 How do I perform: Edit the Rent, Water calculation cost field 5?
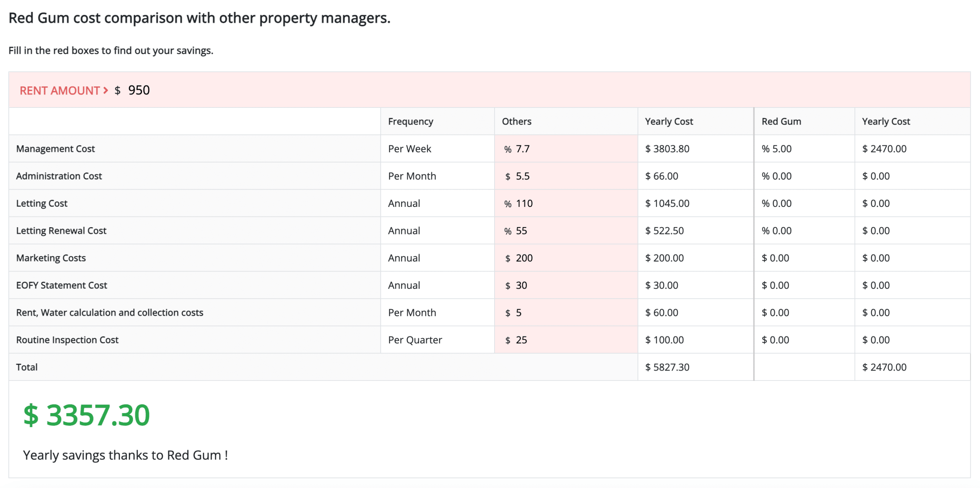click(x=566, y=312)
